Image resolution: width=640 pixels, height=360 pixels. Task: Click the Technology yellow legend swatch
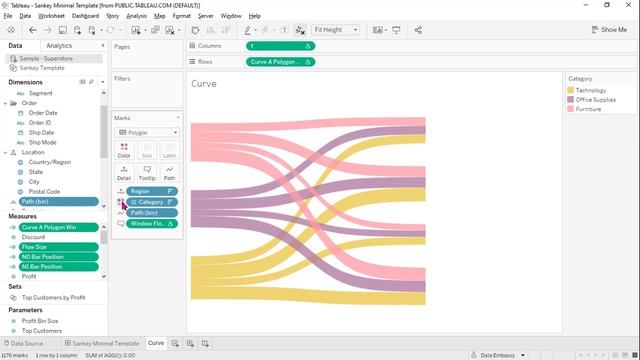[571, 90]
